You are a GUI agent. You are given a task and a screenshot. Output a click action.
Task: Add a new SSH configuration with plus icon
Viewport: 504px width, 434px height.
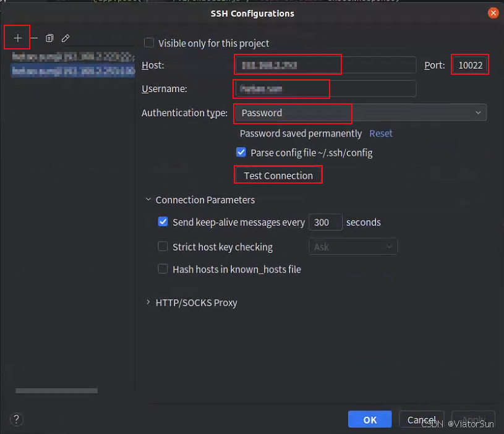coord(18,38)
